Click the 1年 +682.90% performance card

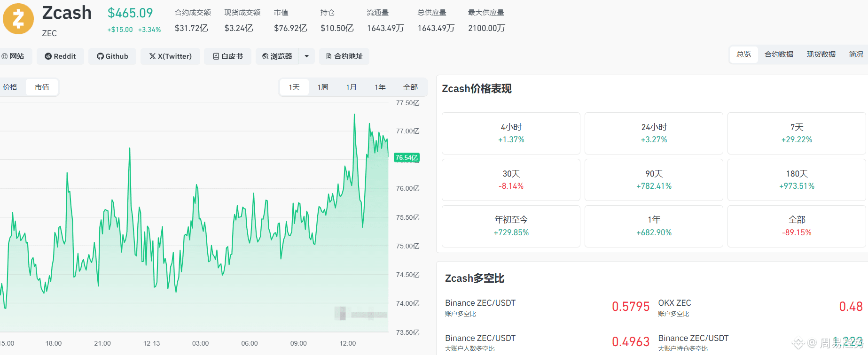click(654, 226)
